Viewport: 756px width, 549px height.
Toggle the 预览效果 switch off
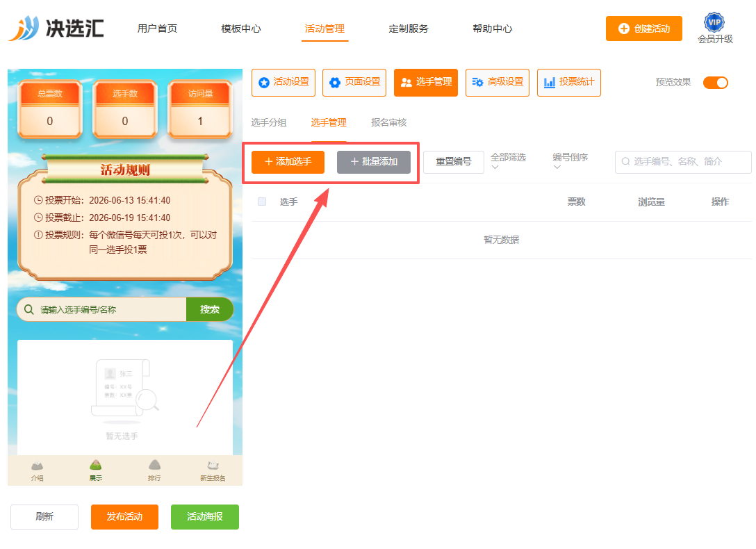(716, 83)
